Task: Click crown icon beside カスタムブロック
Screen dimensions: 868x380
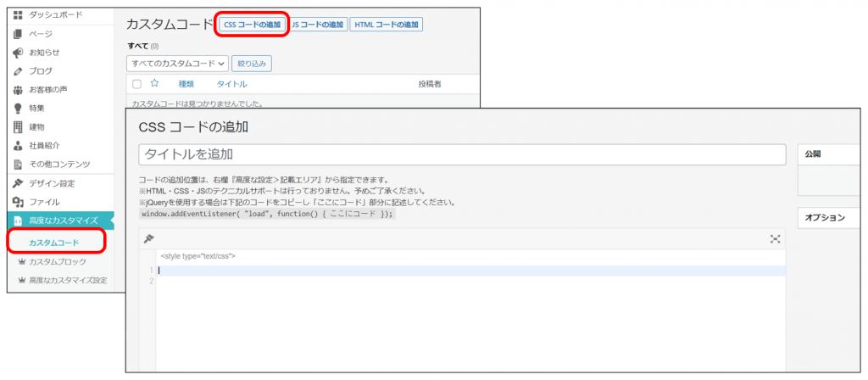Action: (22, 261)
